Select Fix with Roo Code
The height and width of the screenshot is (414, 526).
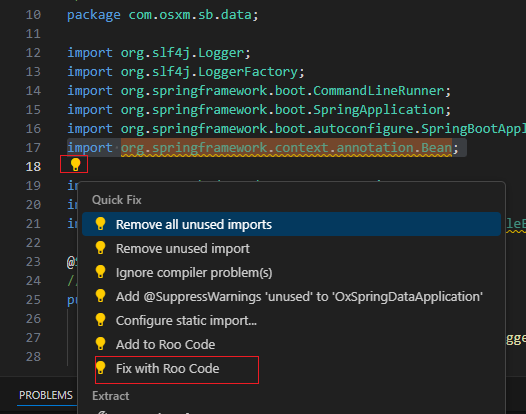(291, 369)
